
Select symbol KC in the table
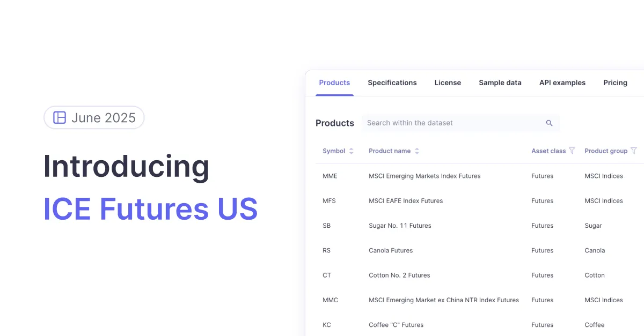pyautogui.click(x=326, y=325)
